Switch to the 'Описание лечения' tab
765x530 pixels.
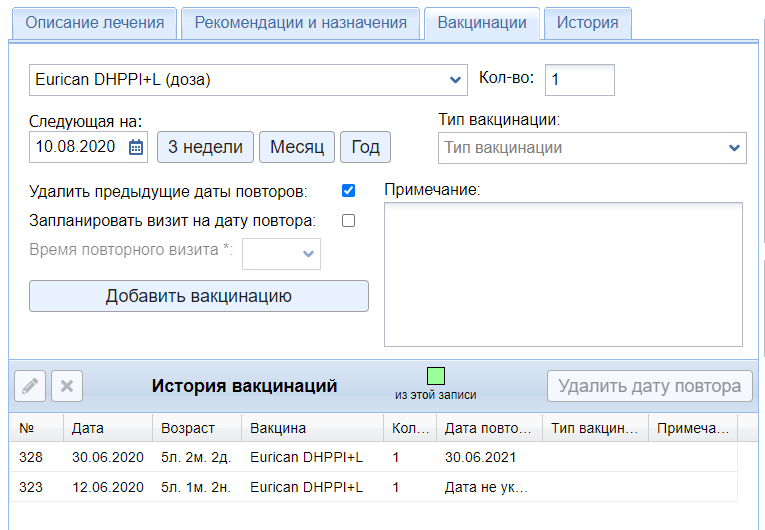tap(93, 23)
